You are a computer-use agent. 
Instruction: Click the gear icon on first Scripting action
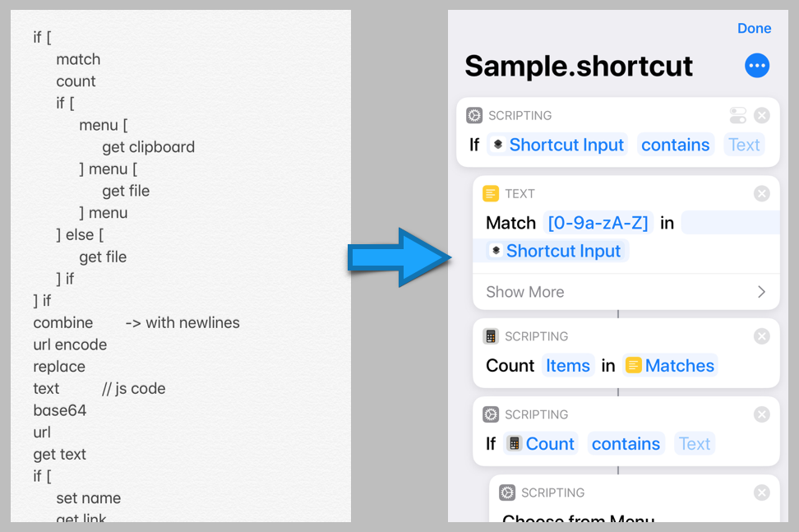(474, 116)
